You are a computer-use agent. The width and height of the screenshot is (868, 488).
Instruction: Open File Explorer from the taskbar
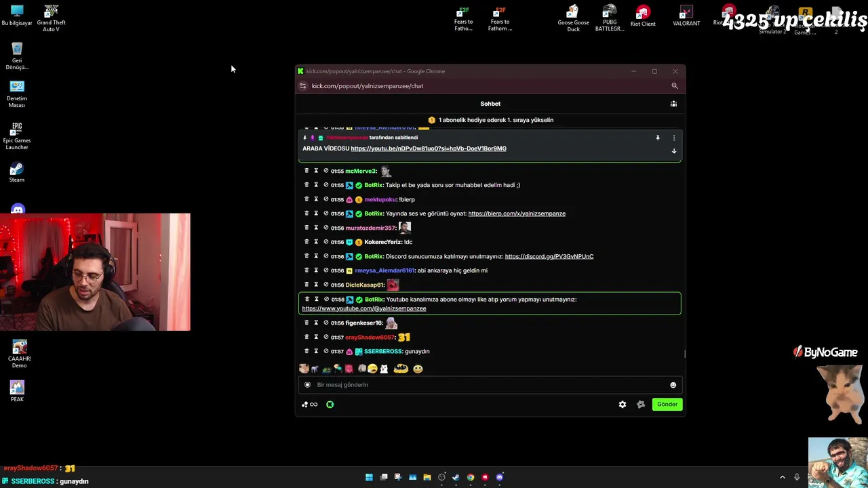click(x=427, y=477)
